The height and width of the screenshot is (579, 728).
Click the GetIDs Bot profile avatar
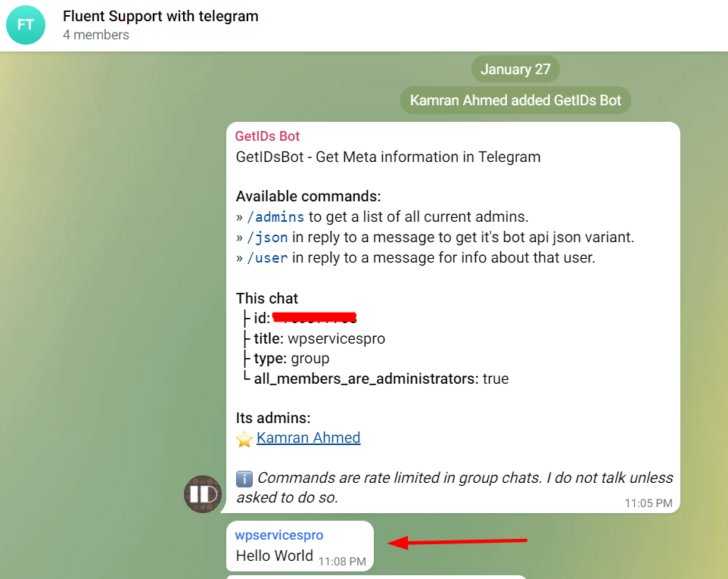[203, 494]
